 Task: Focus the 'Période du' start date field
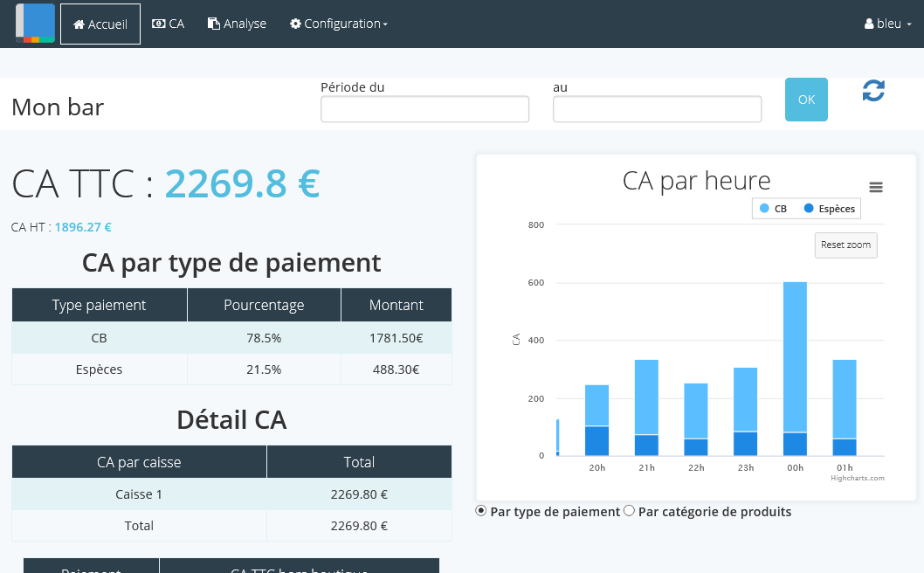tap(425, 109)
